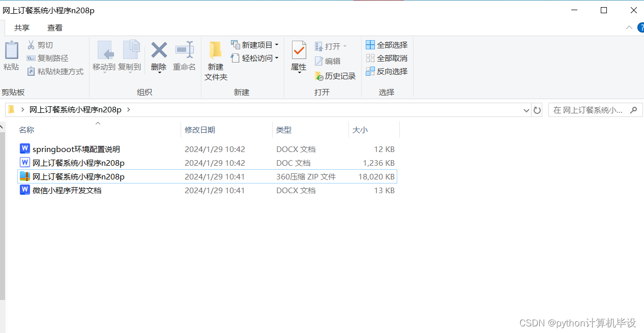Switch to the Share (共享) tab
The height and width of the screenshot is (333, 644).
click(22, 28)
